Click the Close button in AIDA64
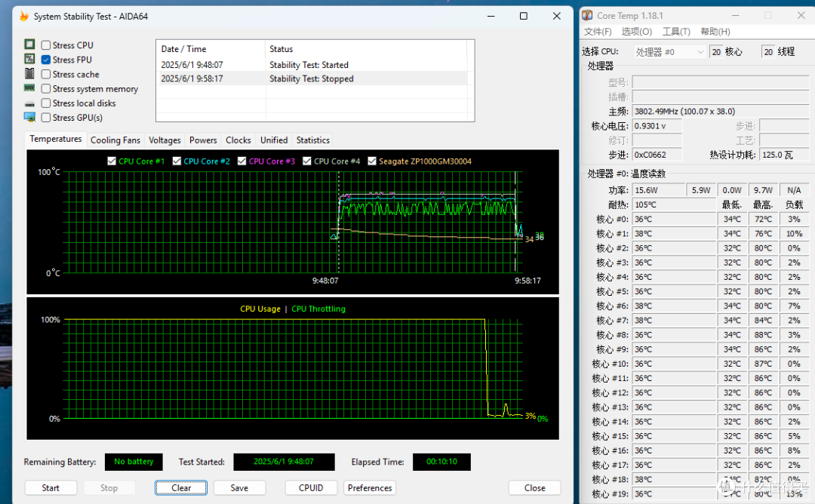This screenshot has height=504, width=815. [x=535, y=488]
